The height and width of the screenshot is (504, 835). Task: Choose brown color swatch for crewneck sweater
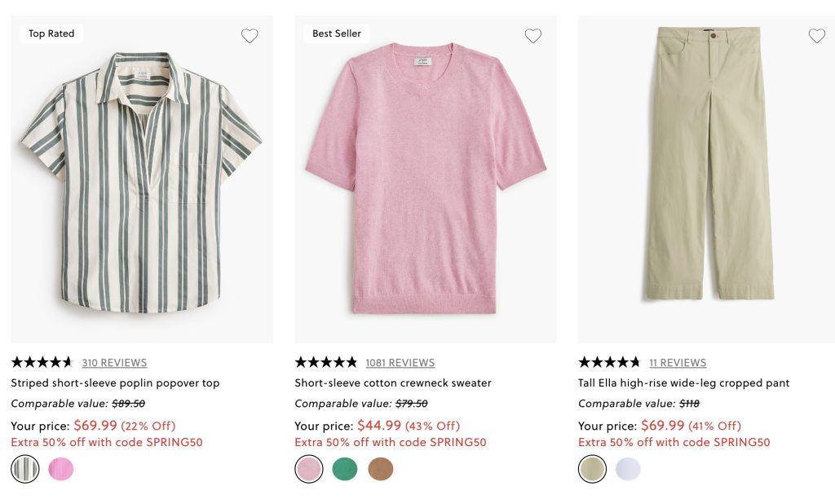pyautogui.click(x=380, y=469)
